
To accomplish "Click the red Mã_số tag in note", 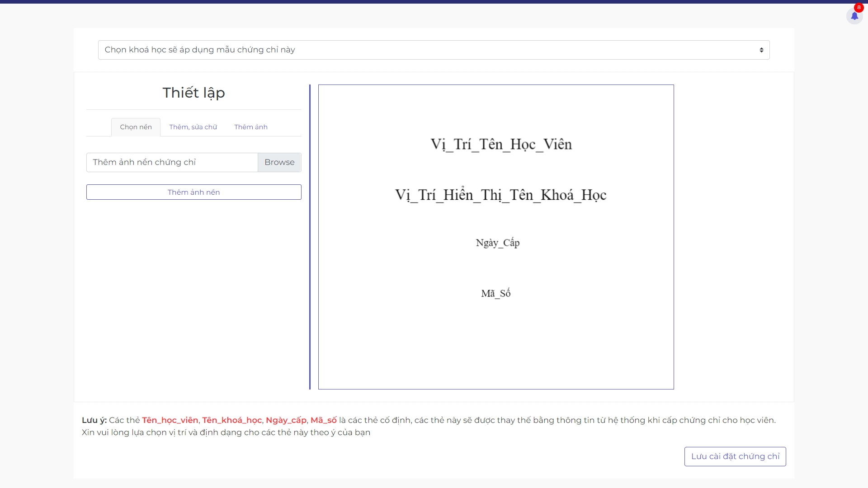I will [x=323, y=420].
